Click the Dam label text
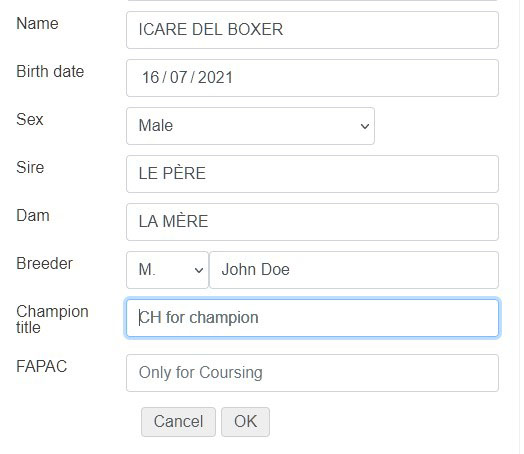 (33, 215)
